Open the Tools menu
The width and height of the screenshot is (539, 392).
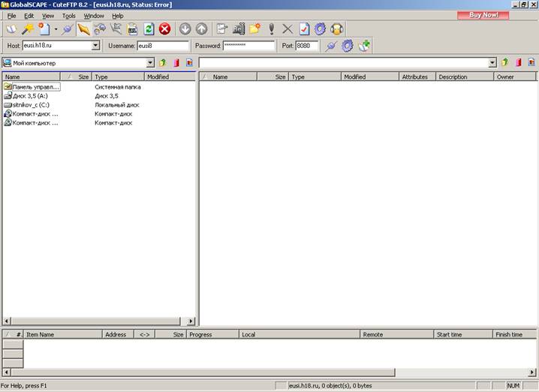69,16
